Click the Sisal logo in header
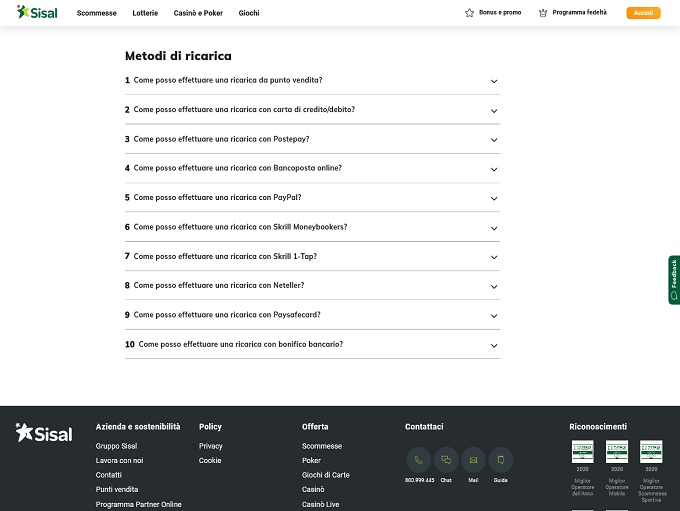 [x=37, y=13]
